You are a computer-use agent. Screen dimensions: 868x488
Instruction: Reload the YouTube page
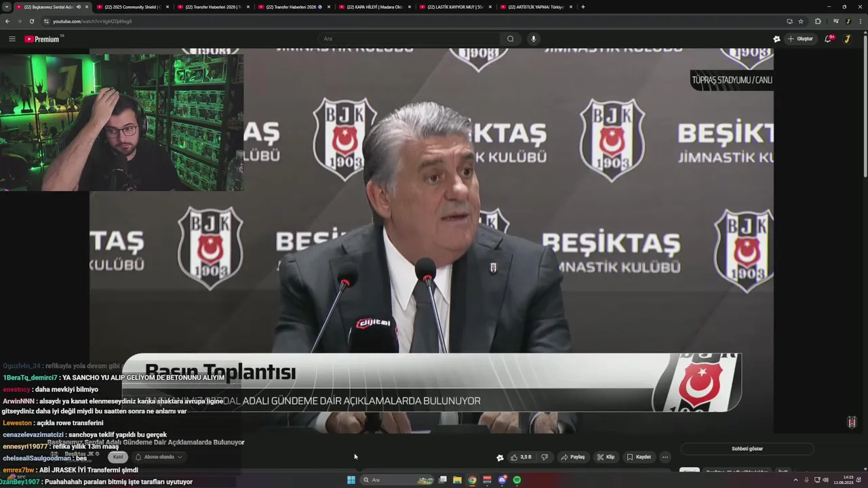31,21
